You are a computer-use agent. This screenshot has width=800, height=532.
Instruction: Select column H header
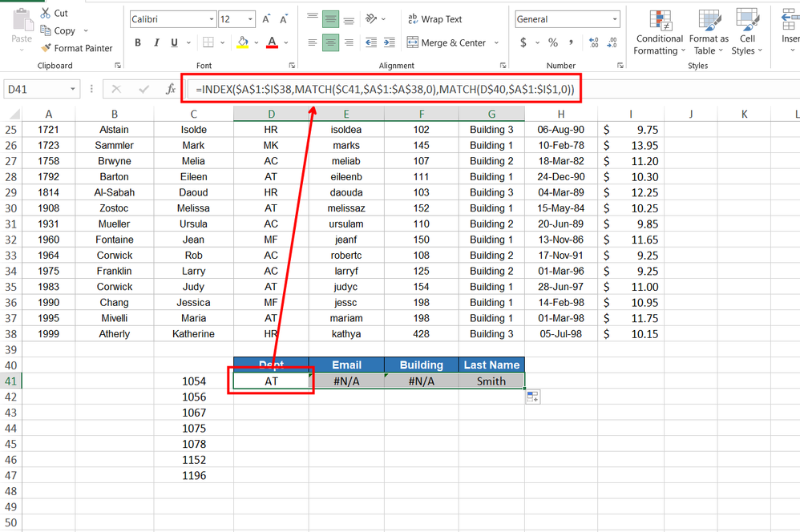pyautogui.click(x=560, y=115)
